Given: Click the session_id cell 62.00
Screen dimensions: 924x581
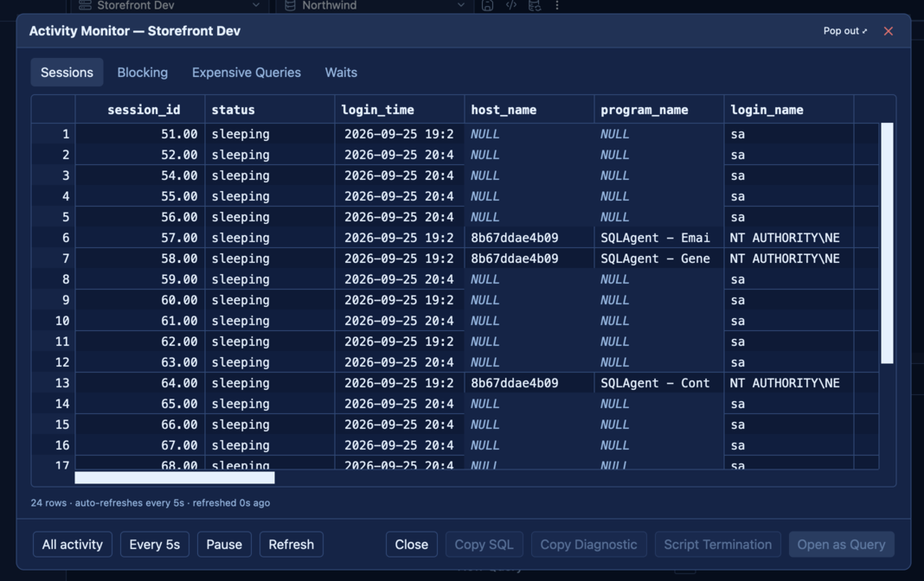Looking at the screenshot, I should point(140,342).
